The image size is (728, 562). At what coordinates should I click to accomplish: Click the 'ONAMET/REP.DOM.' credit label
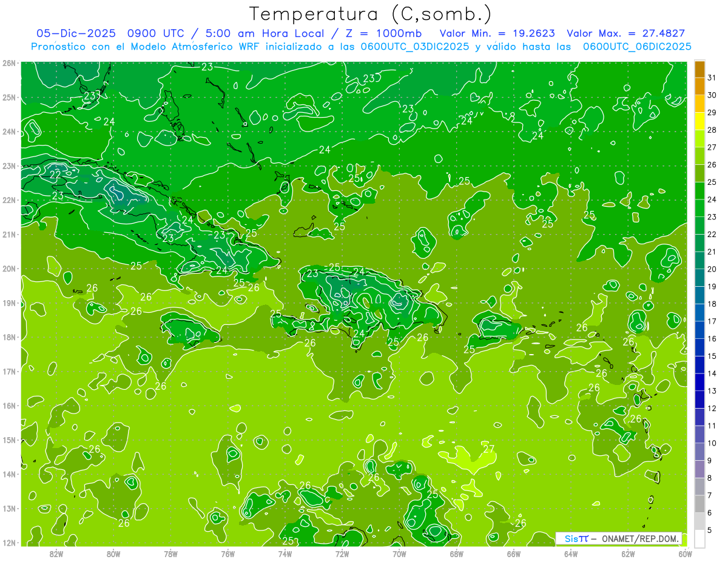pos(641,538)
